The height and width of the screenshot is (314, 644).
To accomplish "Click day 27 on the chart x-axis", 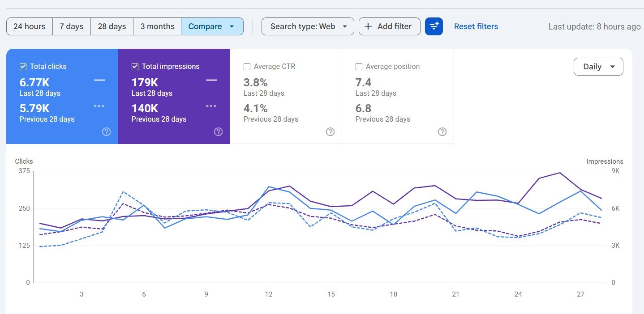I will (580, 294).
